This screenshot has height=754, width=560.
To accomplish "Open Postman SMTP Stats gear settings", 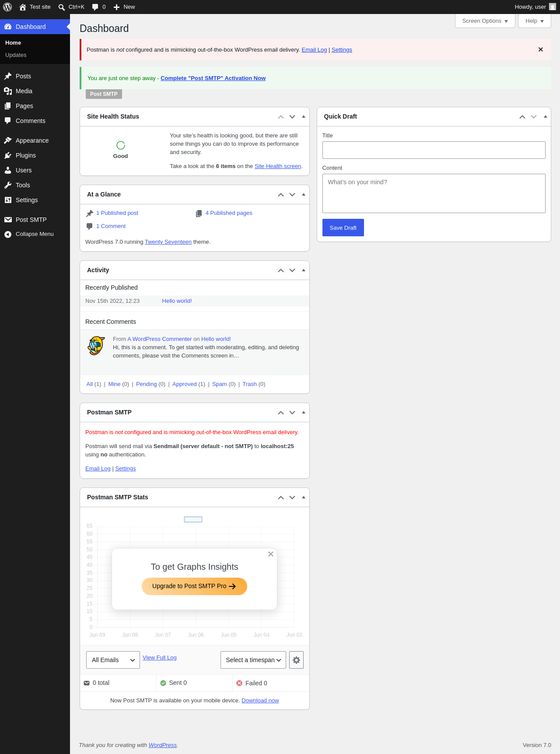I will [x=296, y=660].
